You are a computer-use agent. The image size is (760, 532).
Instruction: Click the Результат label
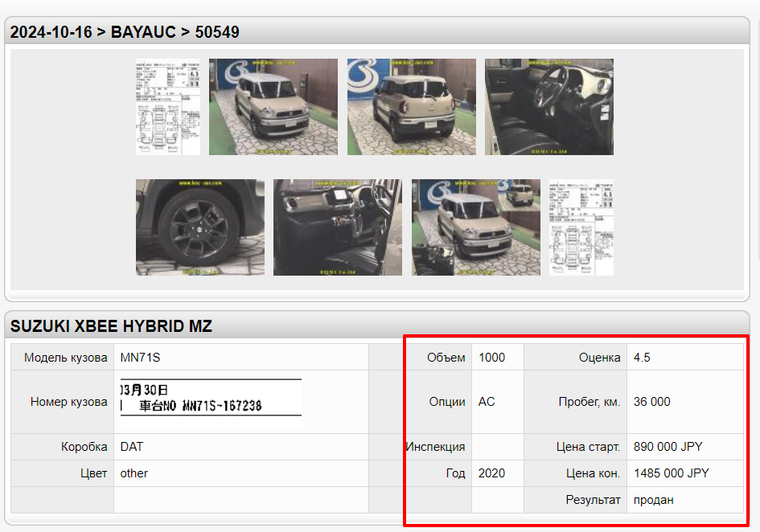(593, 500)
